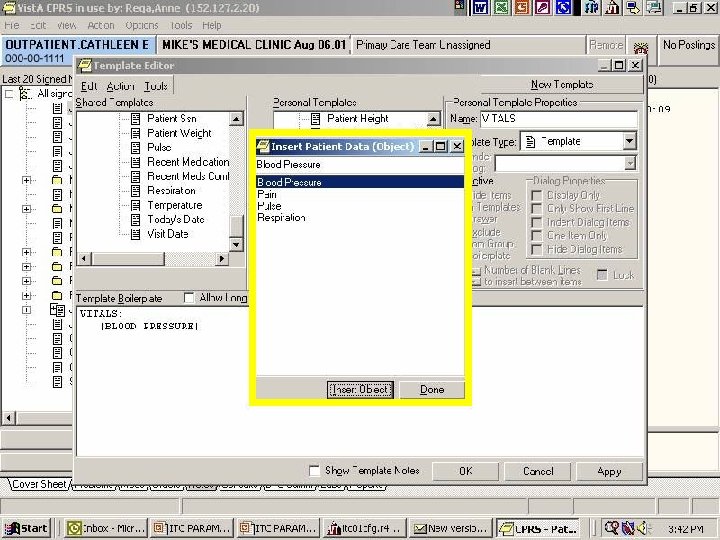Click the template Name field
The image size is (720, 540).
[559, 118]
